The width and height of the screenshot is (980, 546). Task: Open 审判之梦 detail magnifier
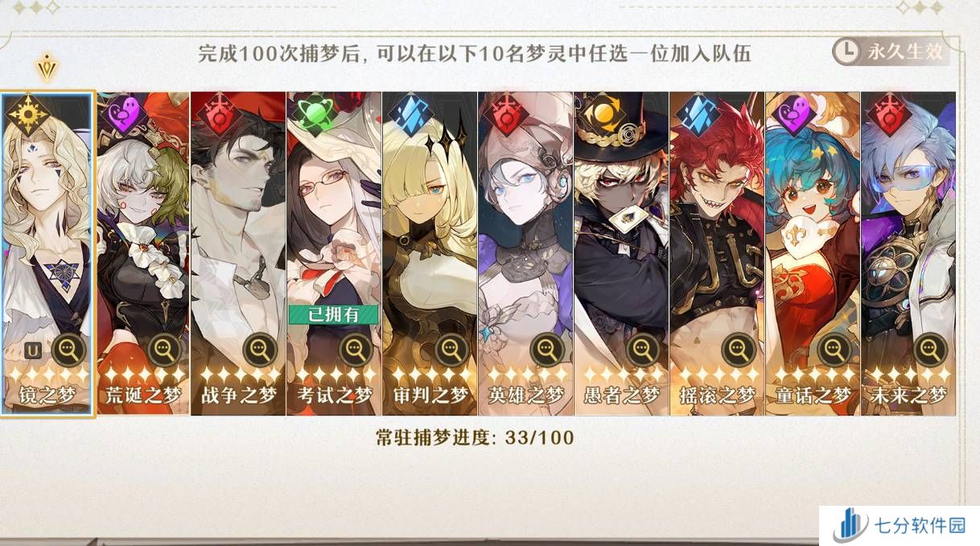coord(451,350)
